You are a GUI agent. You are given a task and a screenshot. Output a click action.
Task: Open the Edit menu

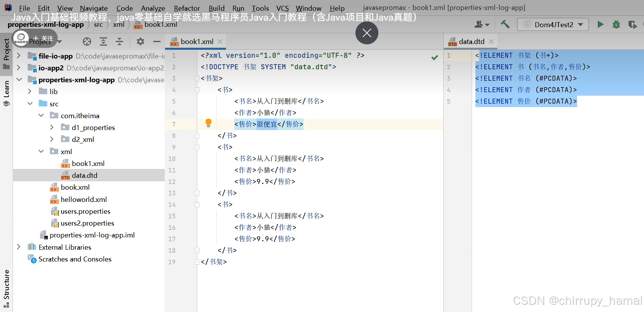click(x=44, y=8)
